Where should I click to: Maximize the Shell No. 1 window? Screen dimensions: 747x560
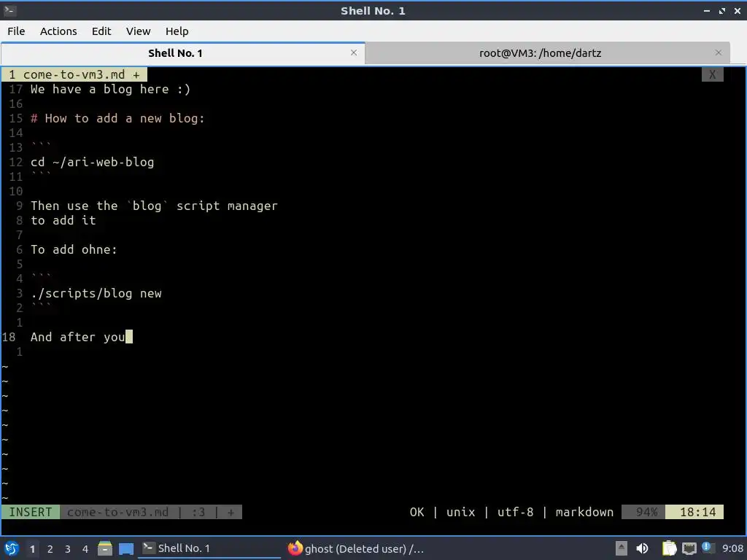[722, 10]
